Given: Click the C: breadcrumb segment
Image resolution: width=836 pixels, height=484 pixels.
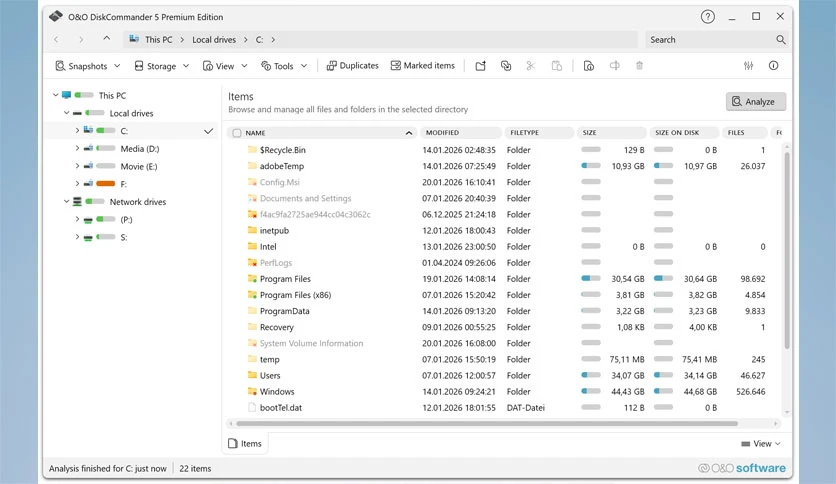Looking at the screenshot, I should point(259,39).
